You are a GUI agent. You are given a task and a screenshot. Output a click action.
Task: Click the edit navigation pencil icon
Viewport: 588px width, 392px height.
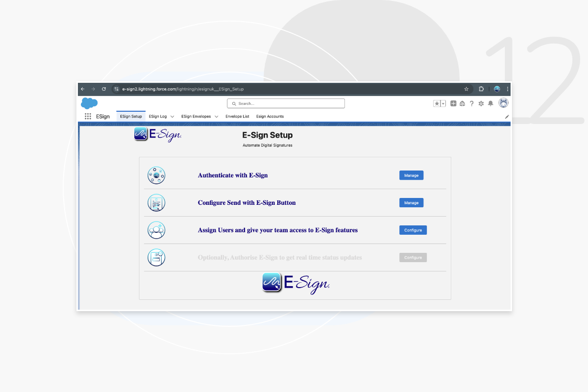tap(507, 117)
